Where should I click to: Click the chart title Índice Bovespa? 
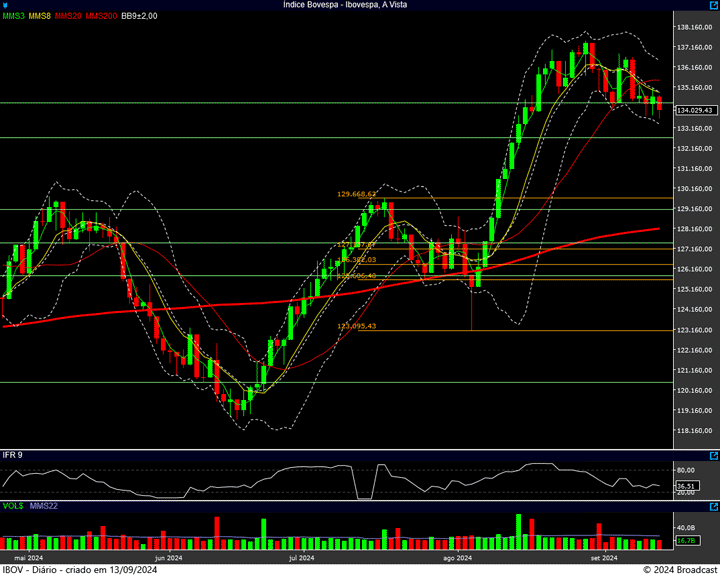[x=359, y=5]
